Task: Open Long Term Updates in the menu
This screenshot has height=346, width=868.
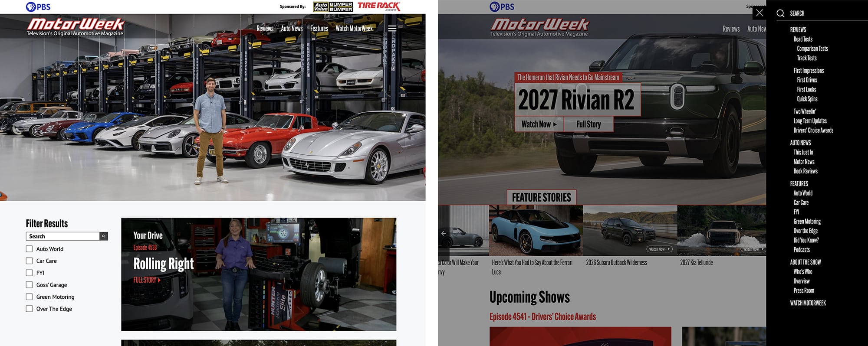Action: click(810, 121)
